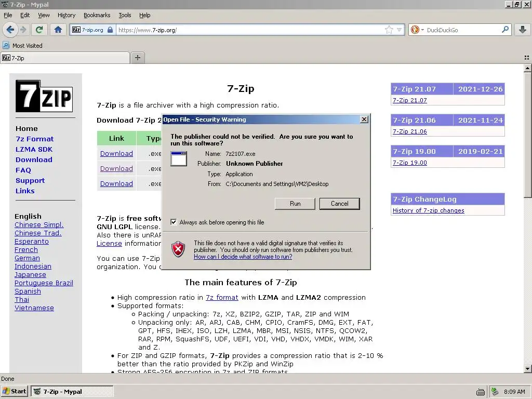
Task: Open the URL history dropdown arrow
Action: [400, 30]
